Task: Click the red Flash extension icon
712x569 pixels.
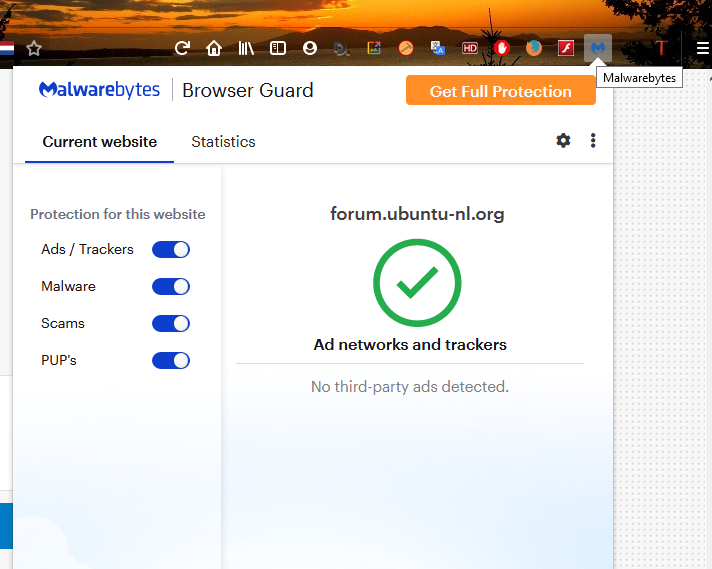Action: click(x=566, y=48)
